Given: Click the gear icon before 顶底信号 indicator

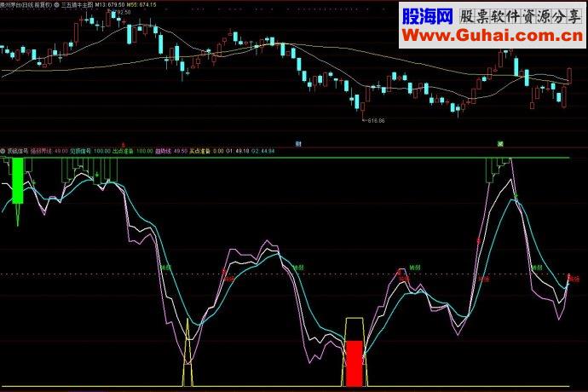Looking at the screenshot, I should pos(3,151).
